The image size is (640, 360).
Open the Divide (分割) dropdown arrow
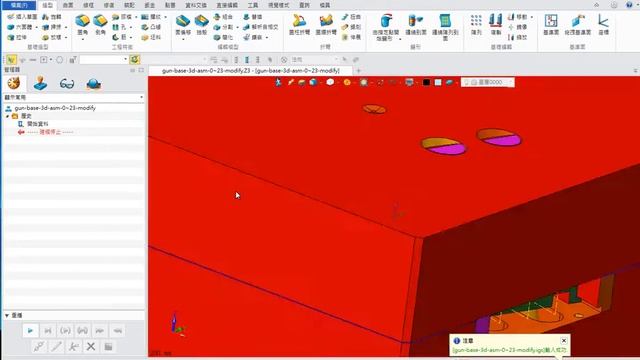click(237, 27)
